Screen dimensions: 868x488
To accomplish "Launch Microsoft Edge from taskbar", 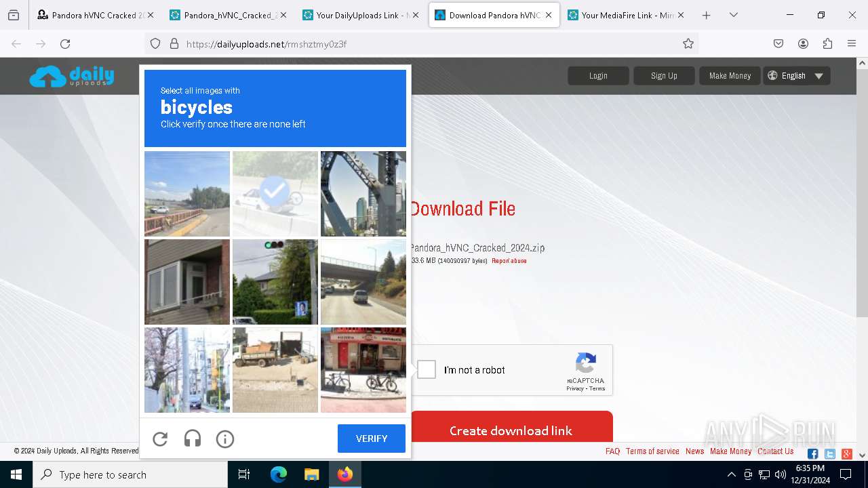I will 279,474.
